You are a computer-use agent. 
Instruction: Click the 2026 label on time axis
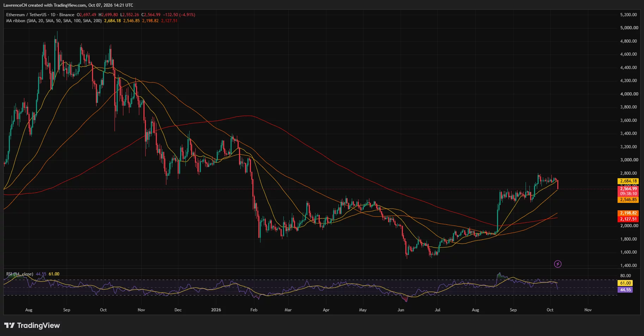[216, 310]
